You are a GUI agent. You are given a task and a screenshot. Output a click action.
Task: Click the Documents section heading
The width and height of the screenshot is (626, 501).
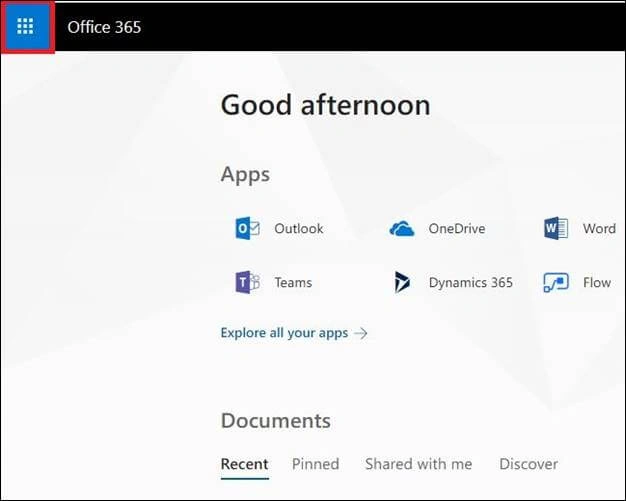click(275, 420)
